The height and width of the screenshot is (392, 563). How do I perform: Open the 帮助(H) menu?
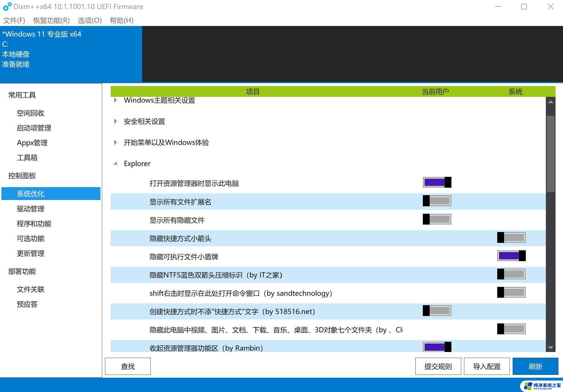pos(122,20)
